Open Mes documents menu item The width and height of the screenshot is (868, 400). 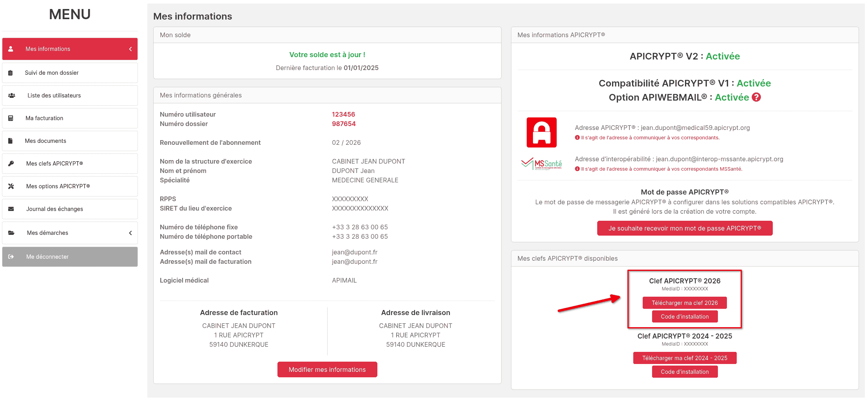click(x=45, y=141)
